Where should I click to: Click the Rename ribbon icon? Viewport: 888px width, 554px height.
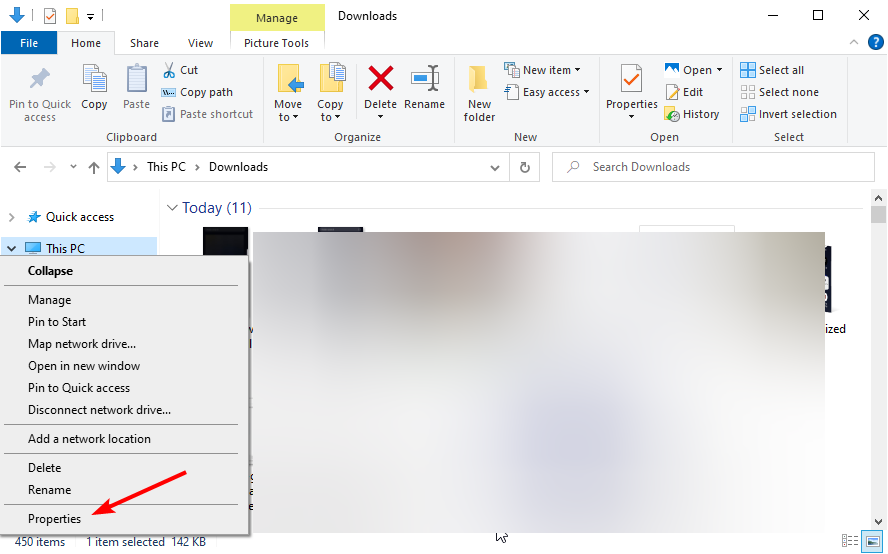(x=425, y=78)
